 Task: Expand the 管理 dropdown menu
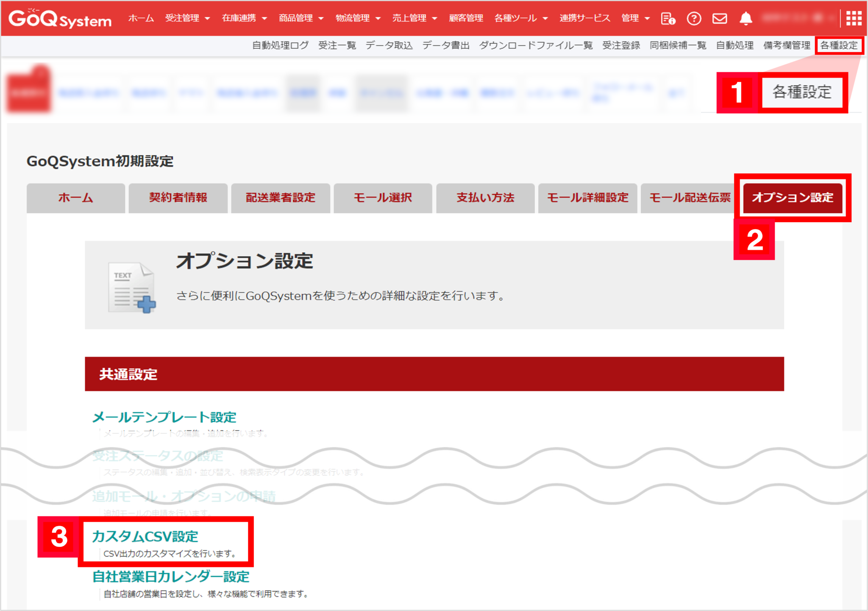point(632,18)
